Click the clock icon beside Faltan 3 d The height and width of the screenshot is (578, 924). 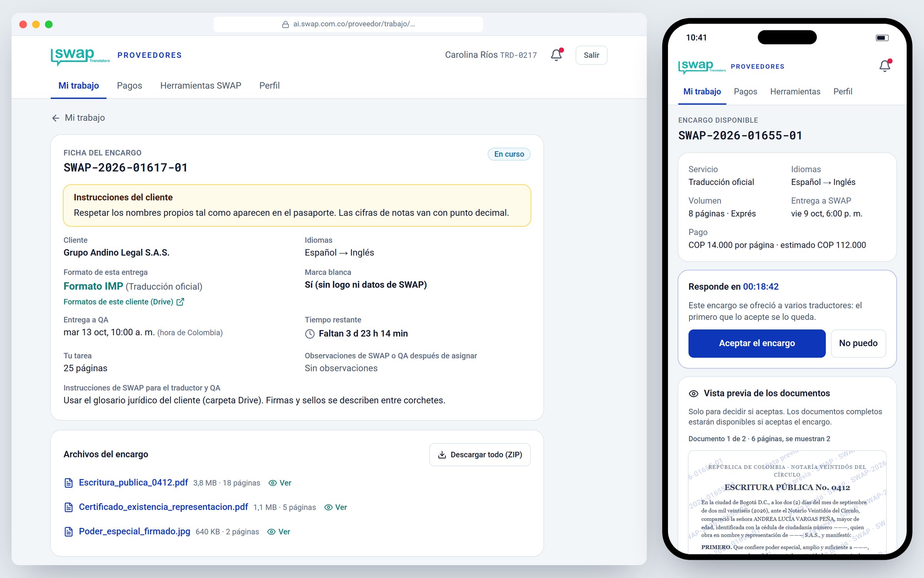310,334
